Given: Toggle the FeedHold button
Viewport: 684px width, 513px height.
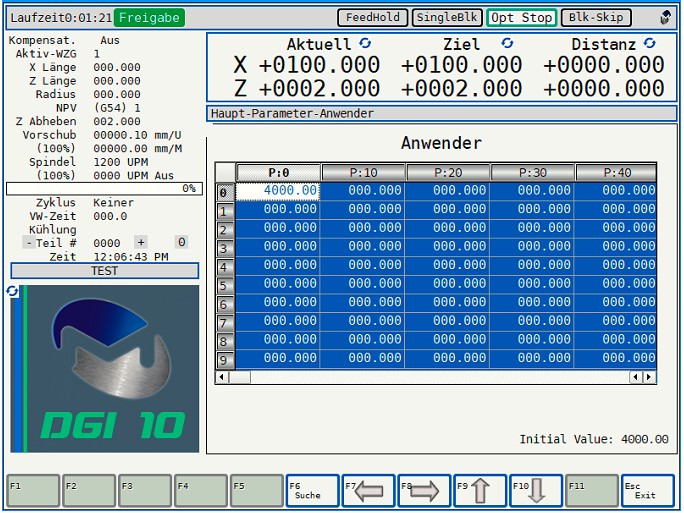Looking at the screenshot, I should [x=373, y=18].
